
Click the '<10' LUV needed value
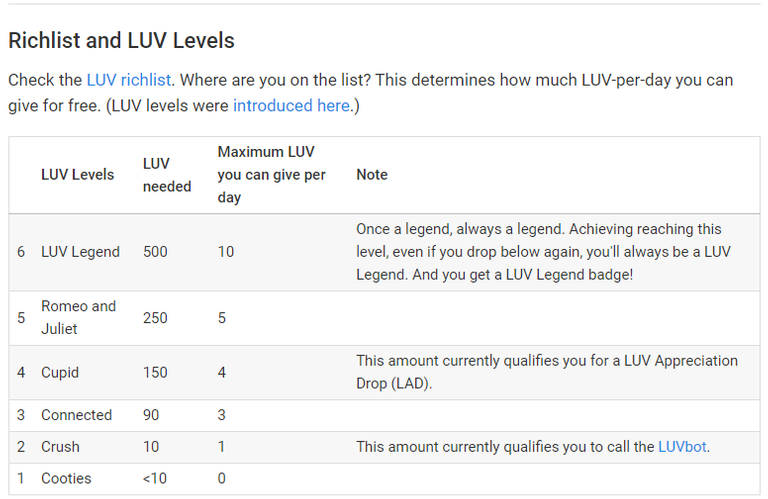pos(155,479)
